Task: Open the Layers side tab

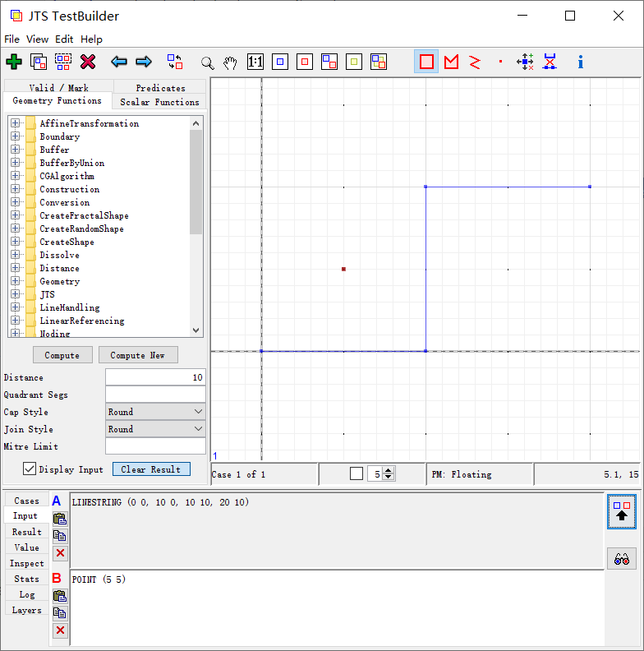Action: tap(26, 610)
